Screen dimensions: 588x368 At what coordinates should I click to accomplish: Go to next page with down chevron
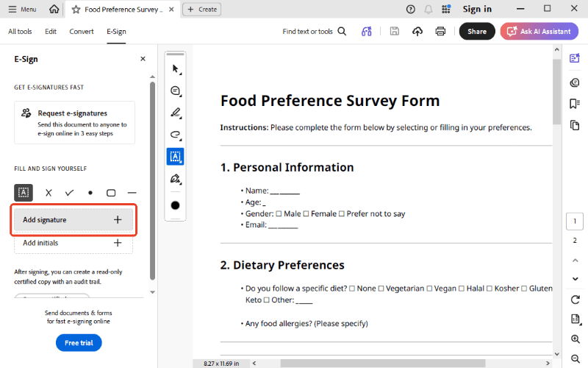pyautogui.click(x=576, y=279)
